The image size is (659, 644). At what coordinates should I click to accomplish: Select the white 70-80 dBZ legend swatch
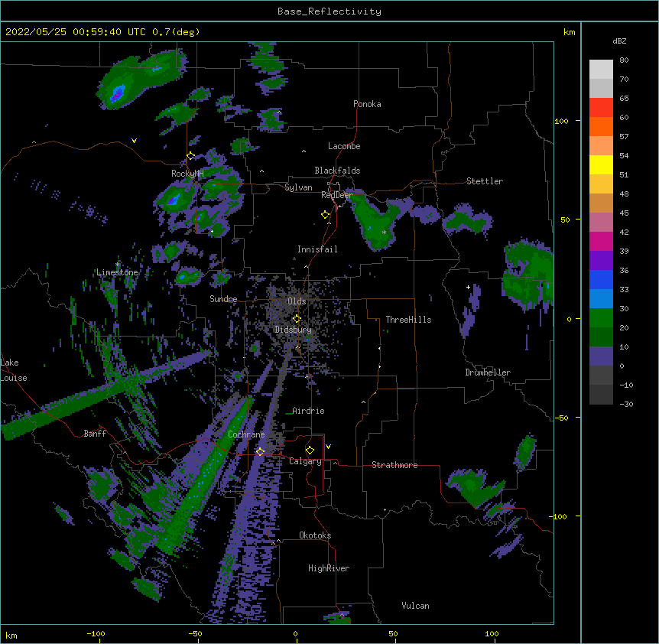coord(601,70)
